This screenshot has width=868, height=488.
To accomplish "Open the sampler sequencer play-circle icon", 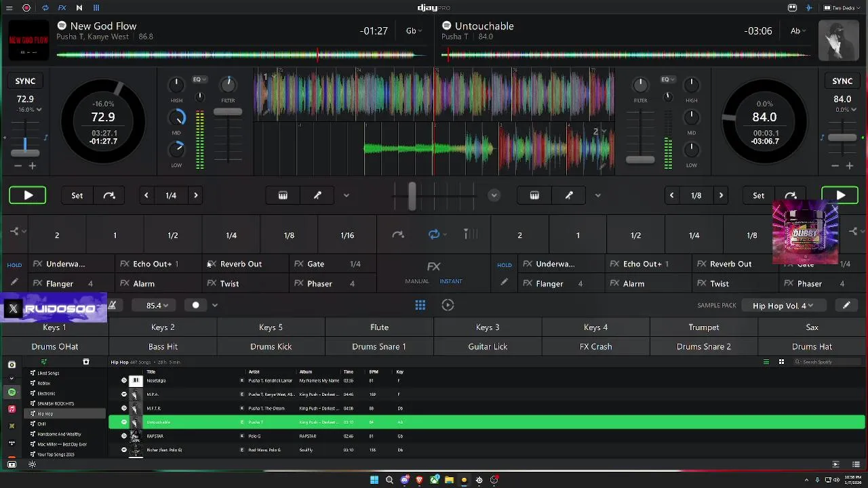I will (448, 305).
